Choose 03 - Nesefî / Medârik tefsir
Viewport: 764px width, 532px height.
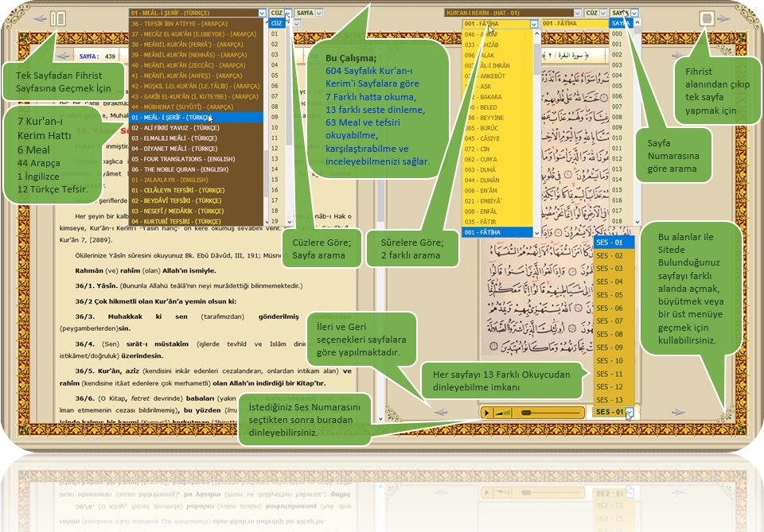(x=196, y=212)
